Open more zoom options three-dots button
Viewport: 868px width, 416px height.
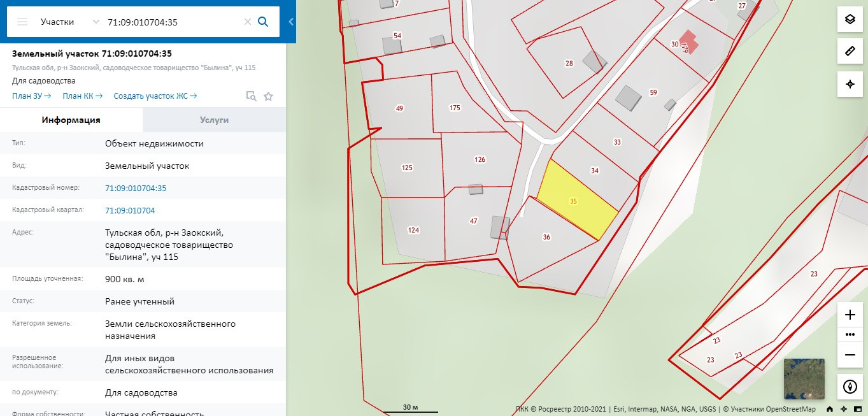[850, 334]
